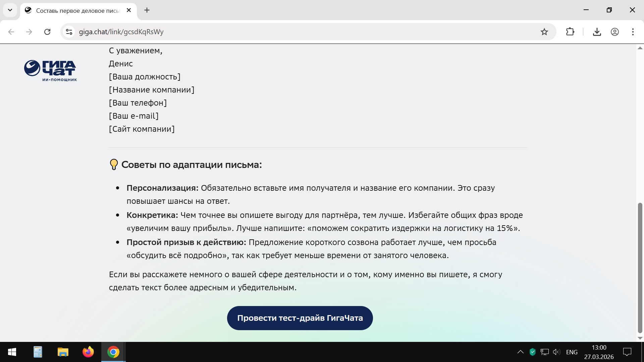Screen dimensions: 644x362
Task: Open the Chrome profile icon
Action: coord(614,32)
